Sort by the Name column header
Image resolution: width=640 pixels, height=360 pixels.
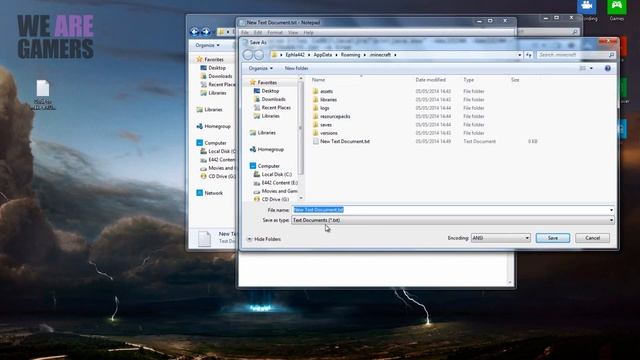pos(318,80)
